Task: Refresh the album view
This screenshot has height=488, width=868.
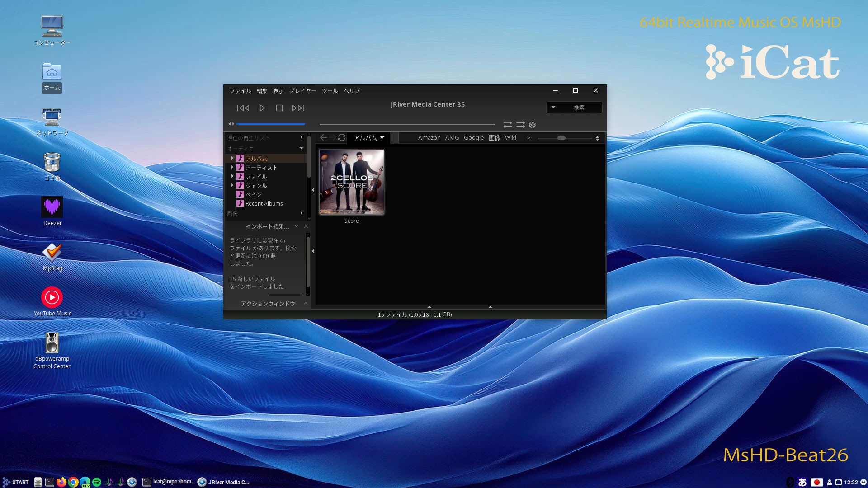Action: tap(342, 137)
